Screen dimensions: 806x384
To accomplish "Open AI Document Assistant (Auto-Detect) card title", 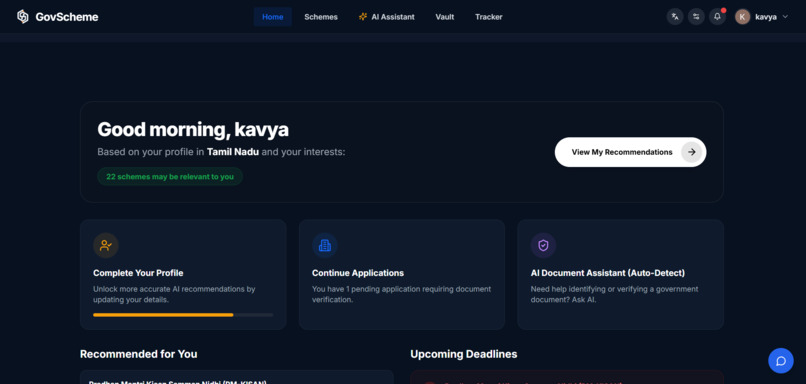I will (608, 273).
